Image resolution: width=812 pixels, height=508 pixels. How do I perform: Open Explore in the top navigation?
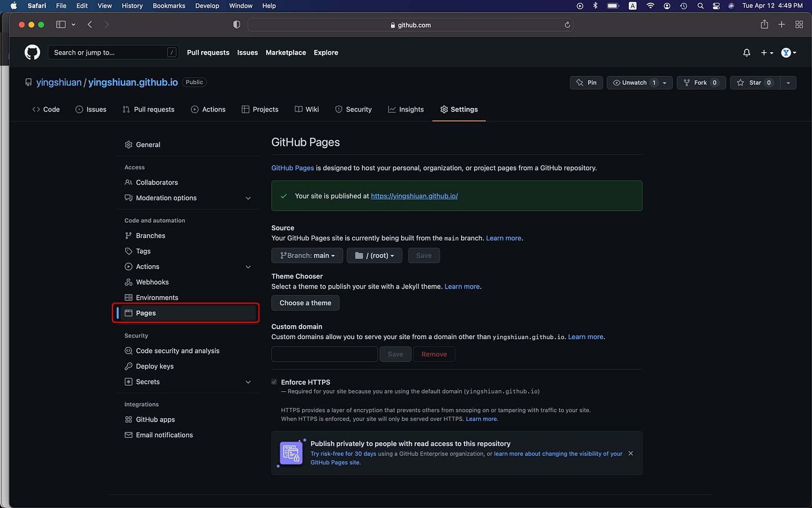pos(326,52)
